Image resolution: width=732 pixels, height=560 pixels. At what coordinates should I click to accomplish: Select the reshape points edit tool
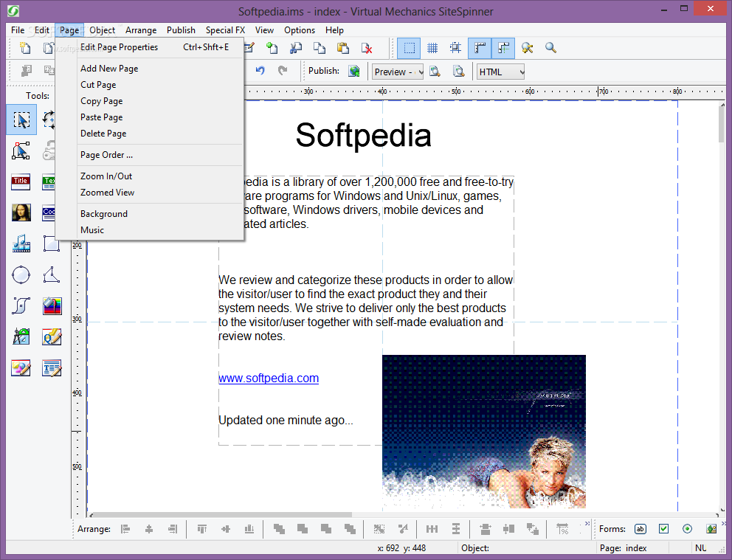[x=21, y=151]
